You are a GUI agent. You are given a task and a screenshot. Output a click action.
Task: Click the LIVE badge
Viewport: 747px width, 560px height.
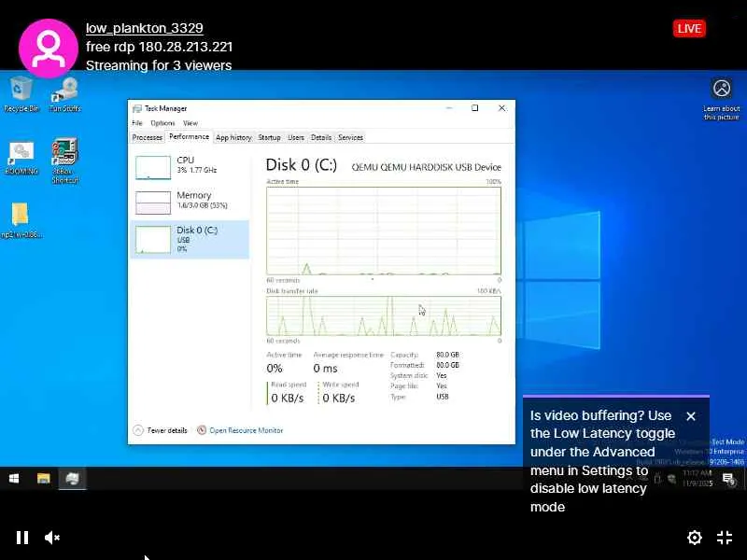tap(689, 29)
